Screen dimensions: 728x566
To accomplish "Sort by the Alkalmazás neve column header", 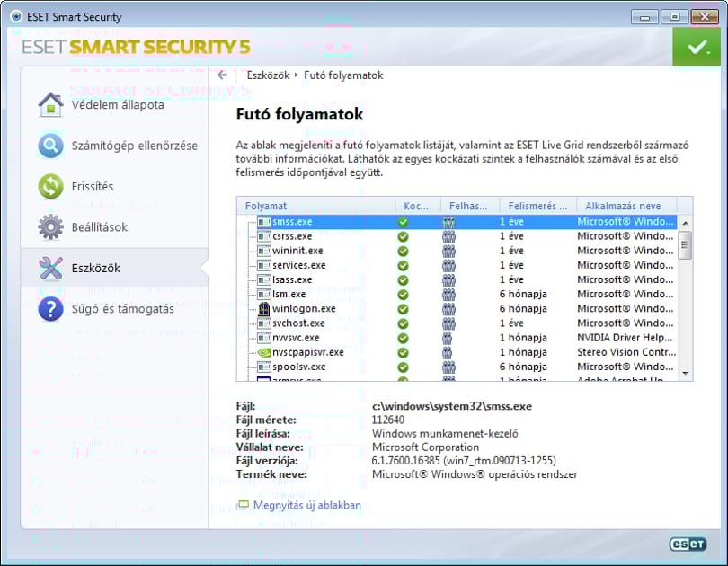I will tap(626, 206).
